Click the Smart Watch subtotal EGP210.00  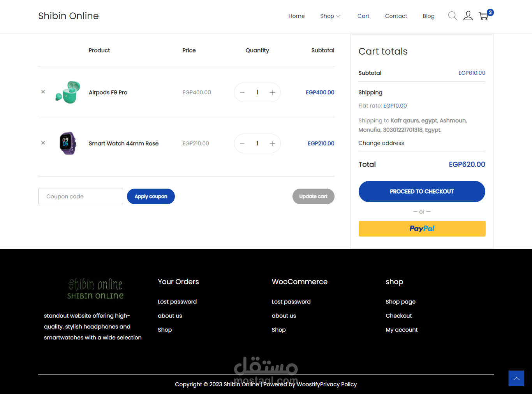(321, 143)
